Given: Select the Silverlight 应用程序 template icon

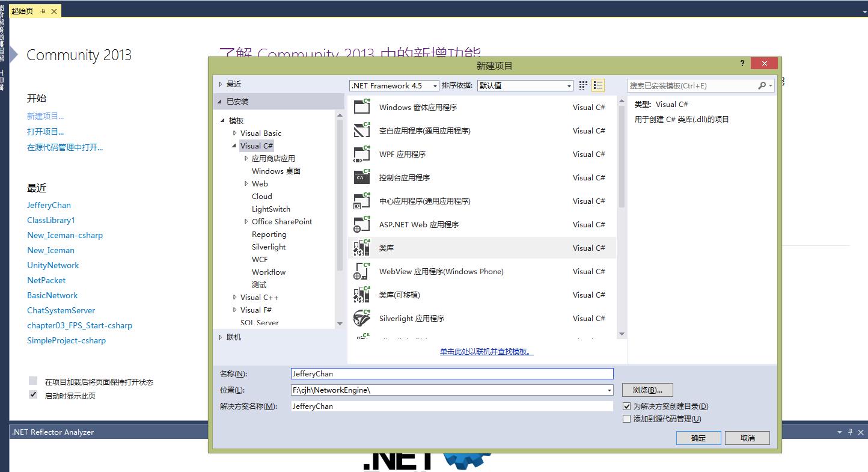Looking at the screenshot, I should point(362,318).
